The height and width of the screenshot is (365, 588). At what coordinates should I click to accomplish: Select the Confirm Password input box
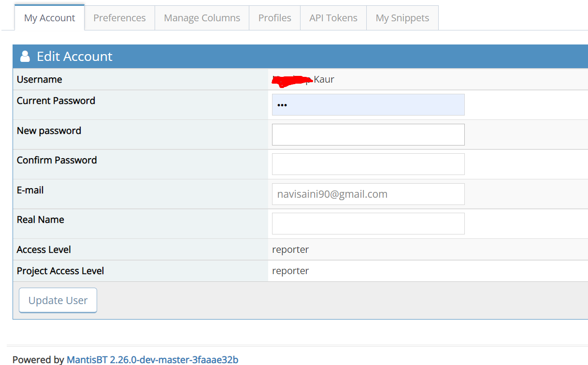368,164
